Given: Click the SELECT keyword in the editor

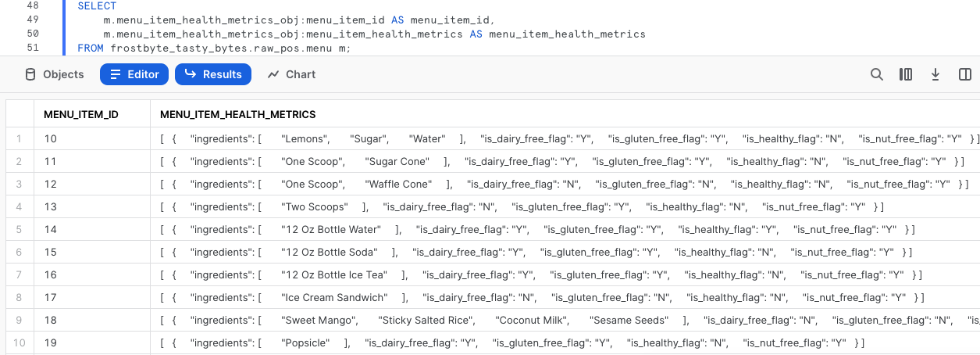Looking at the screenshot, I should pyautogui.click(x=97, y=5).
